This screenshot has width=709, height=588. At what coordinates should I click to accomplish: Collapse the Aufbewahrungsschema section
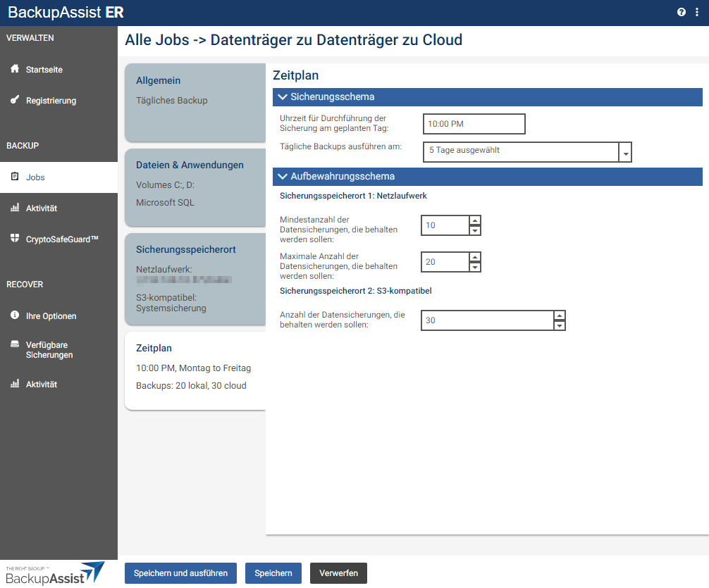(283, 177)
